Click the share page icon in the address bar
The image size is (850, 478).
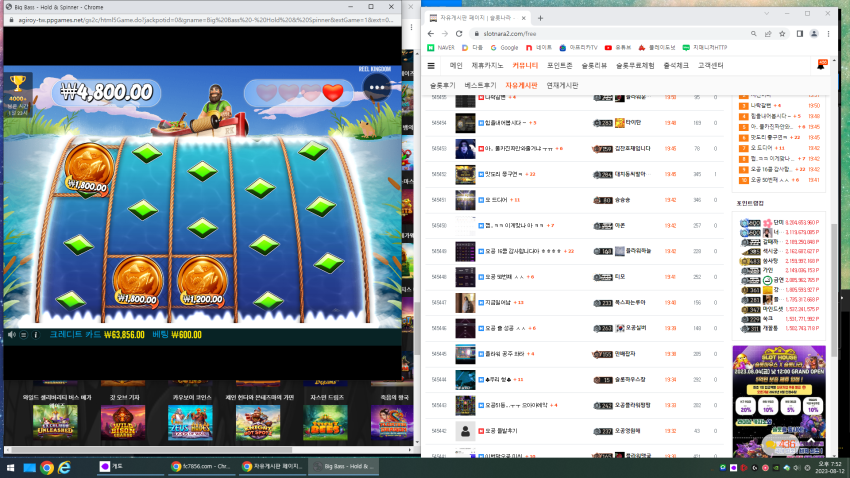(768, 34)
